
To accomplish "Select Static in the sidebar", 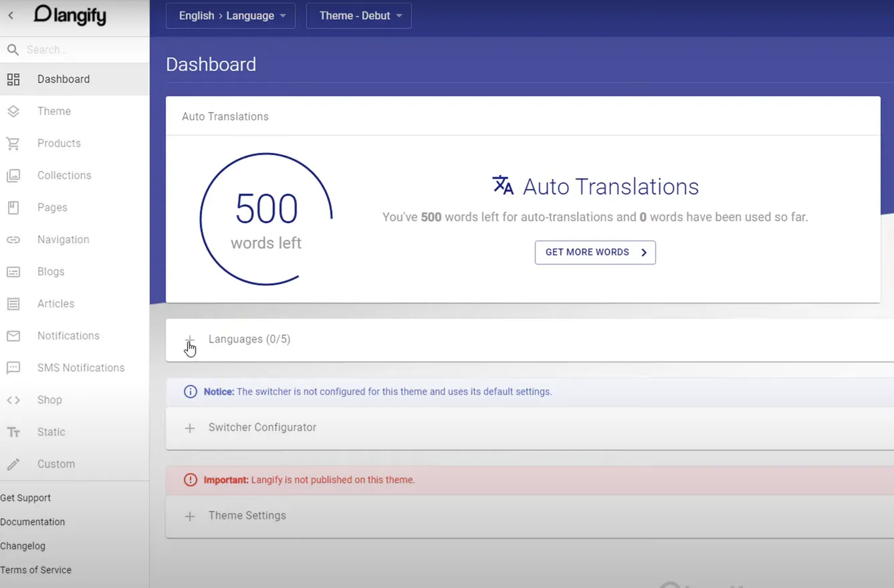I will [74, 432].
